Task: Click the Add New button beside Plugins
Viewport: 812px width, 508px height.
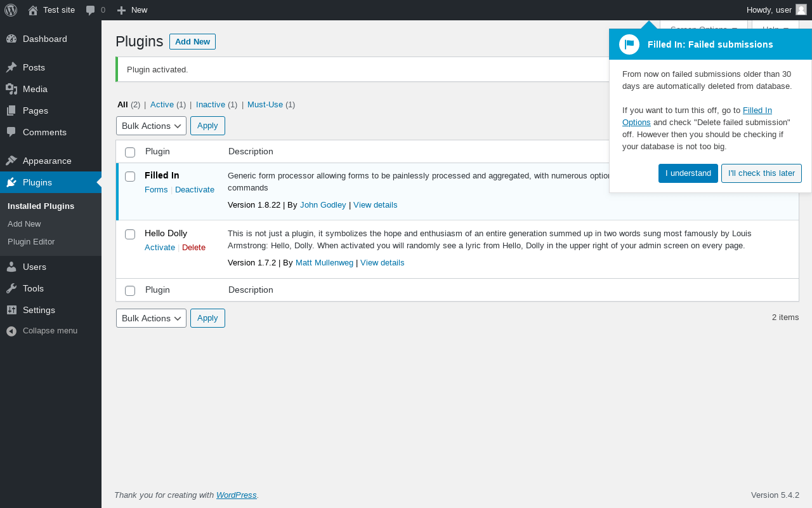Action: coord(192,41)
